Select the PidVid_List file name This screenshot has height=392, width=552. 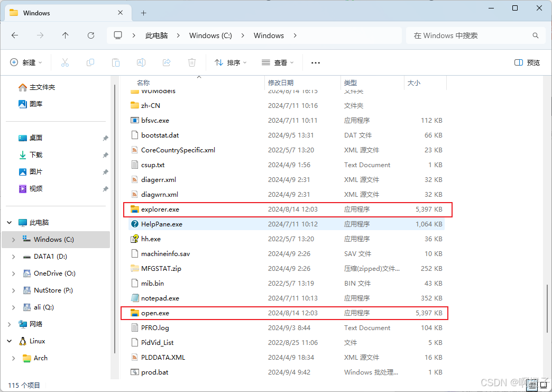158,342
